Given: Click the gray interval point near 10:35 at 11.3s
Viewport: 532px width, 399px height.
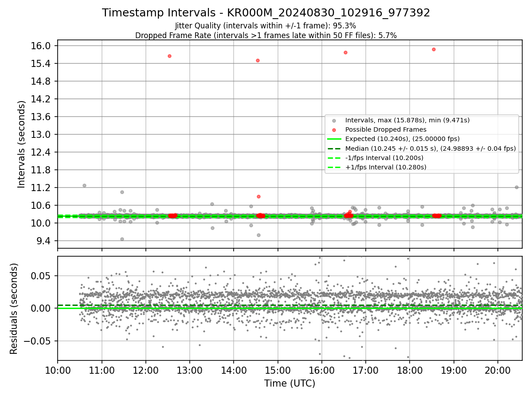Looking at the screenshot, I should coord(84,185).
